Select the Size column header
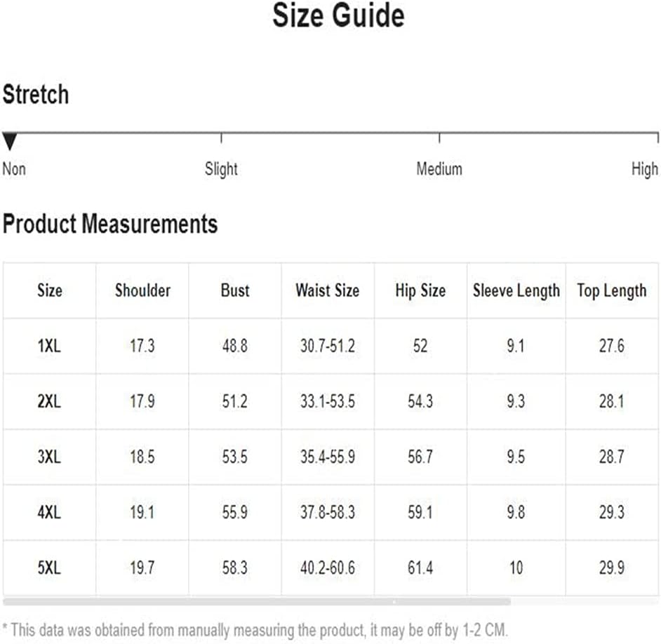Image resolution: width=661 pixels, height=644 pixels. click(50, 290)
